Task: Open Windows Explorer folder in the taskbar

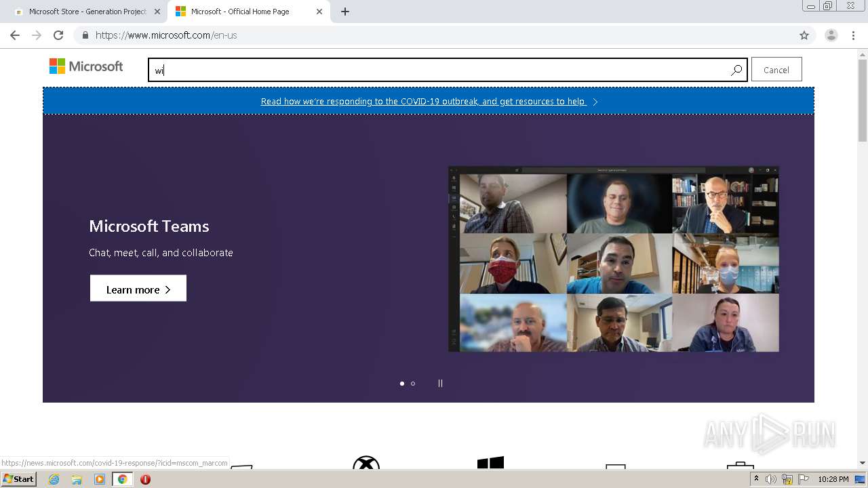Action: tap(77, 479)
